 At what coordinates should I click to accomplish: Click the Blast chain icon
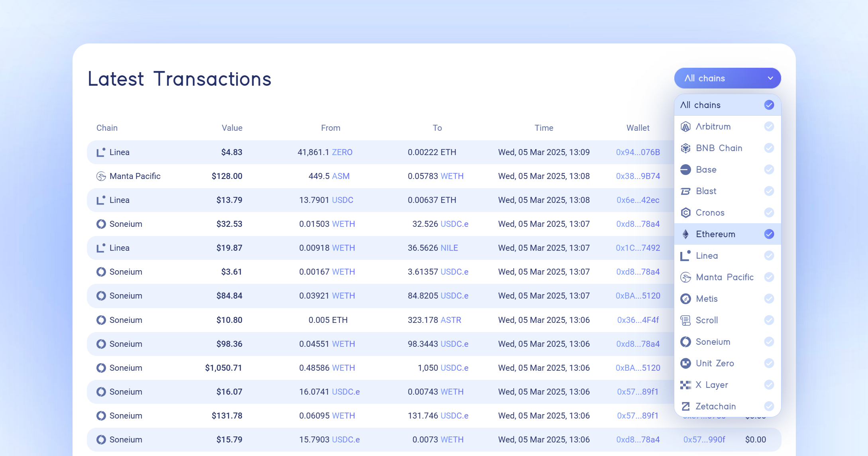point(685,191)
